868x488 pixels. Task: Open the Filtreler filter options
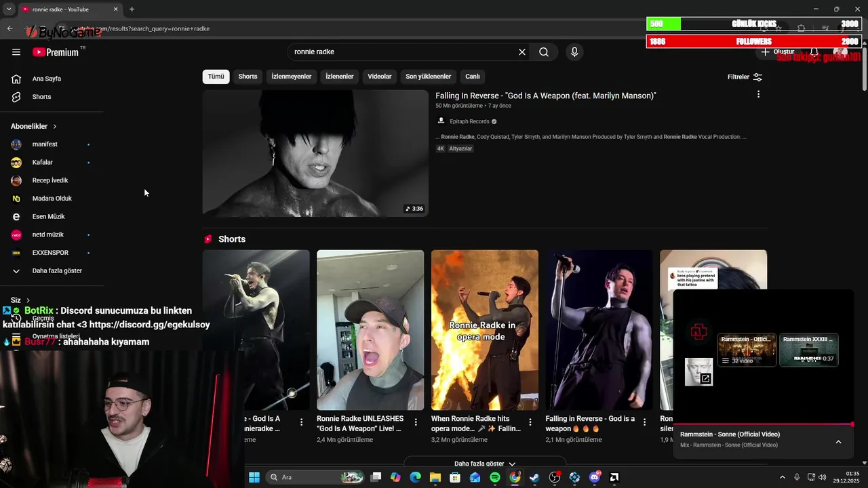745,77
